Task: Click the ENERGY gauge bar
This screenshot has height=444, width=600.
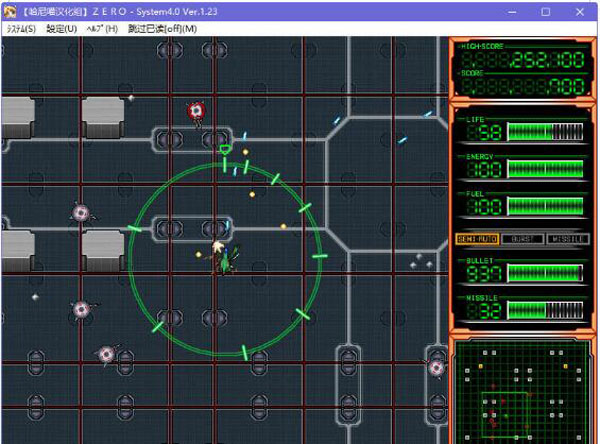Action: (545, 169)
